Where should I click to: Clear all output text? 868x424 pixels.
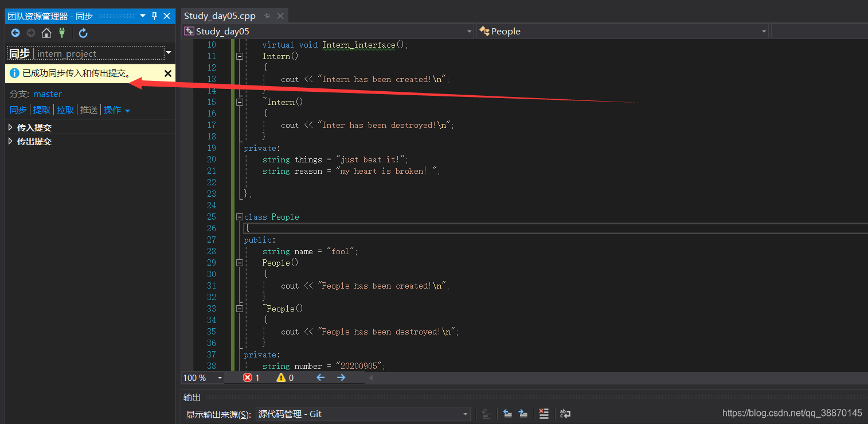point(544,414)
